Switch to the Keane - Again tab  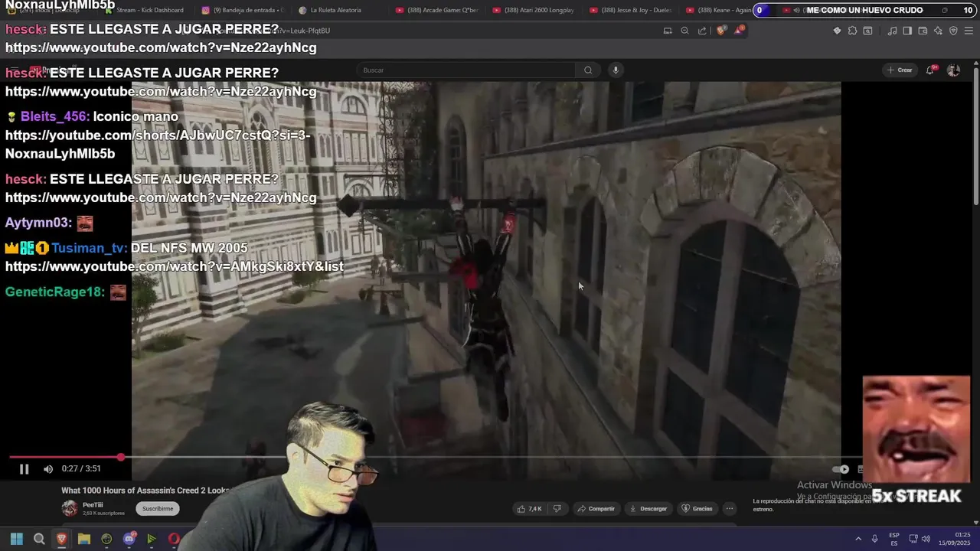click(719, 10)
